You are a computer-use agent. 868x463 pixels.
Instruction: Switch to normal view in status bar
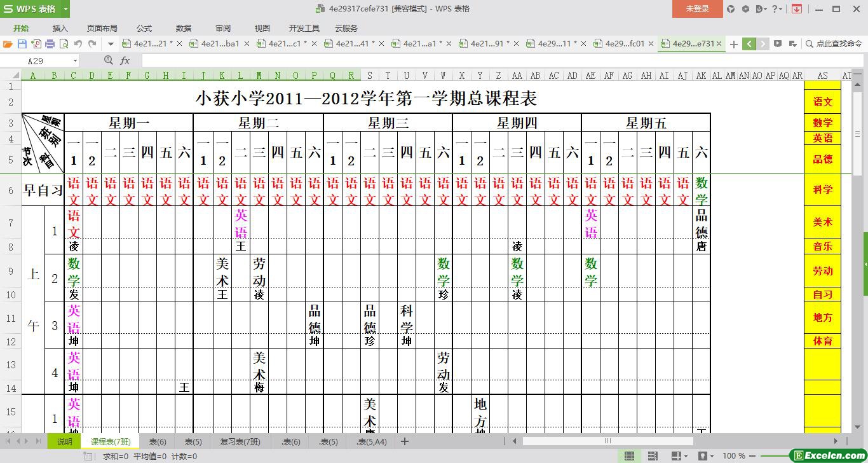coord(629,456)
